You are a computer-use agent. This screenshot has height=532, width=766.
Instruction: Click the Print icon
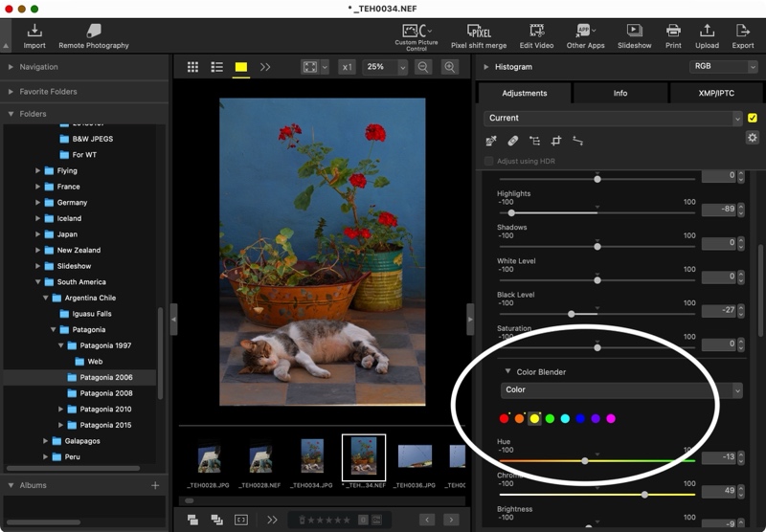pyautogui.click(x=673, y=36)
